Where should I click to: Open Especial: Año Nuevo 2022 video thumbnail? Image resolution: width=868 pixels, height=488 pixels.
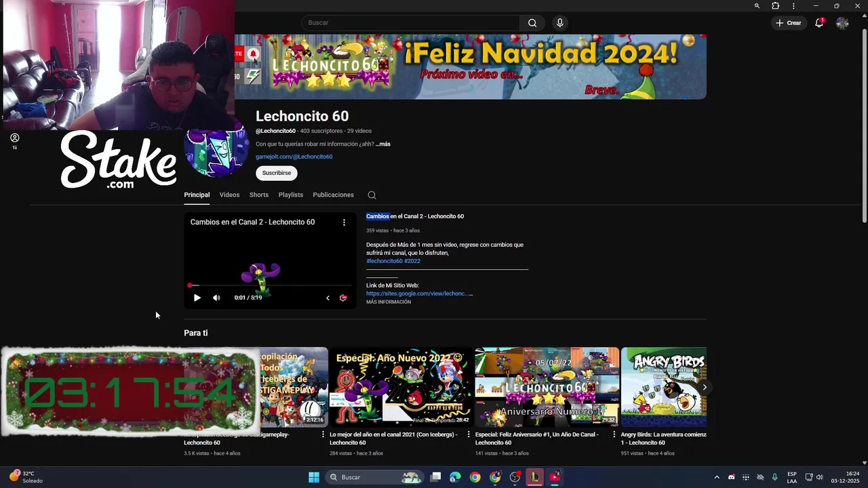pos(401,387)
